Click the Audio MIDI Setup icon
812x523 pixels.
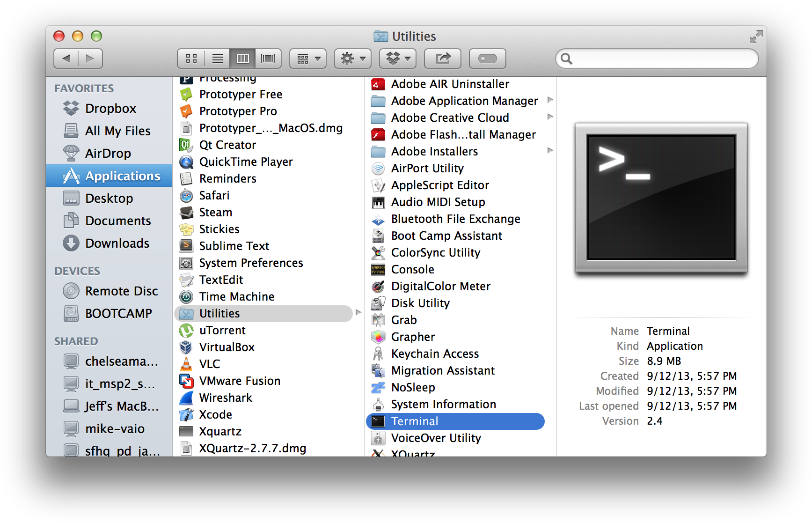[x=378, y=202]
